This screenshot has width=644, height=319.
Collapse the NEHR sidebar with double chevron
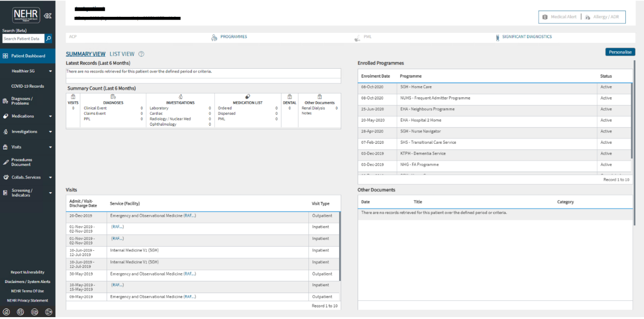48,15
